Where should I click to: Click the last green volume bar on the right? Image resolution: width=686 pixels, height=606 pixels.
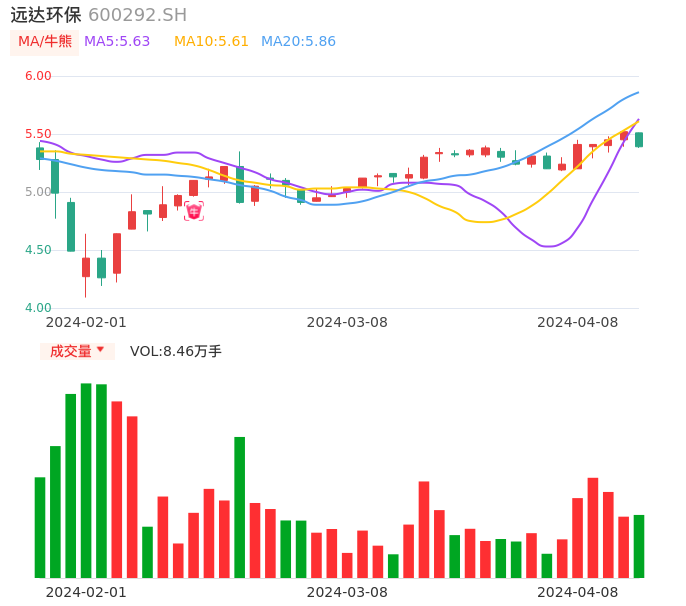(639, 546)
